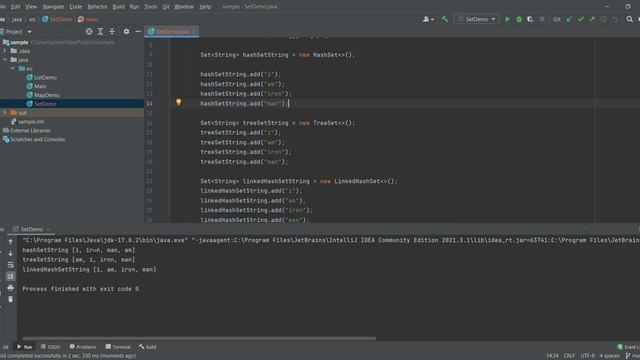Open the TODO tool window
640x360 pixels.
pos(50,347)
